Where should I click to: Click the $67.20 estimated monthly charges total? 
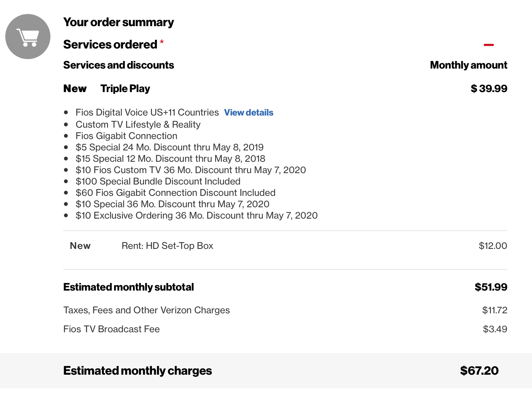[x=479, y=371]
